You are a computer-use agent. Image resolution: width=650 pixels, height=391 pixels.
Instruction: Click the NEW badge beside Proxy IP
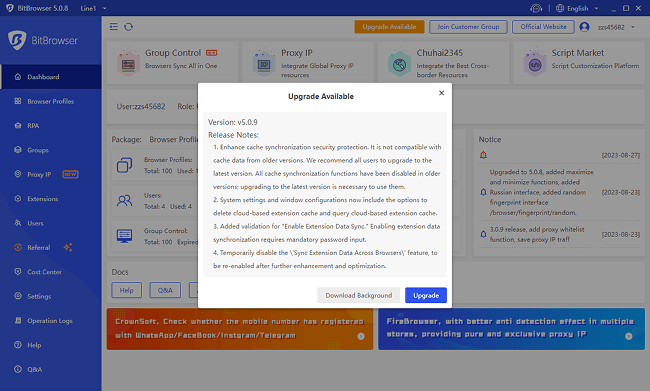coord(70,175)
